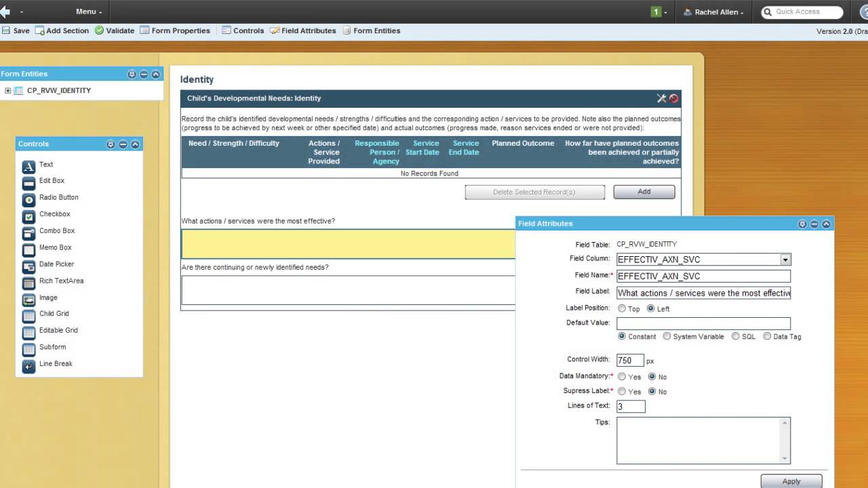Open Form Entities from toolbar
Viewport: 868px width, 488px height.
[371, 30]
